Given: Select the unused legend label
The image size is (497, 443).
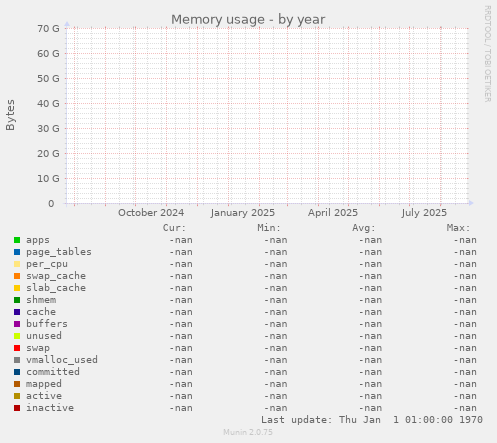Looking at the screenshot, I should pos(44,336).
